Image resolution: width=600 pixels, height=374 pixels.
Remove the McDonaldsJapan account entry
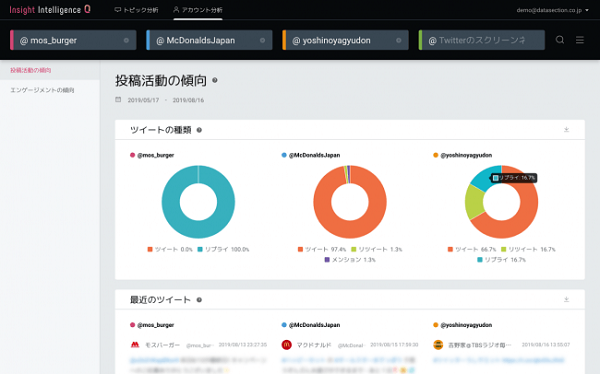[x=262, y=40]
